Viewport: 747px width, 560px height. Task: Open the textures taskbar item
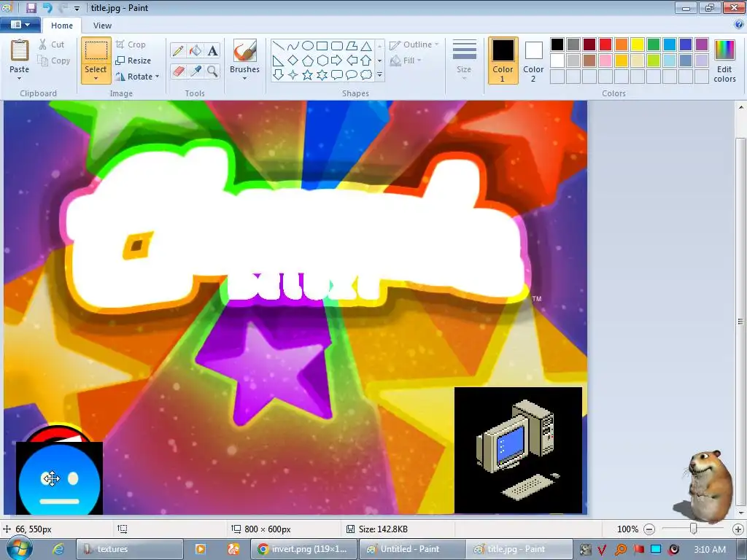click(130, 549)
